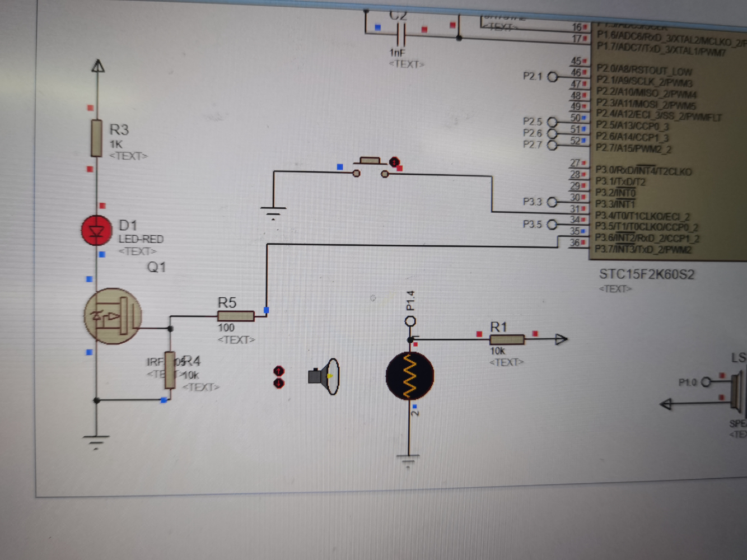Click the ground symbol below the LDR
Image resolution: width=747 pixels, height=560 pixels.
click(409, 461)
